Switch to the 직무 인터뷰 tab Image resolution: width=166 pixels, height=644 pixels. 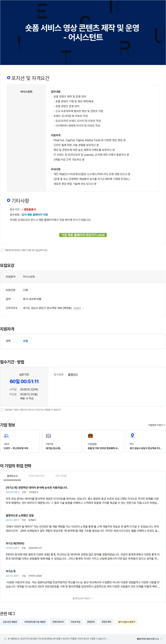click(61, 476)
